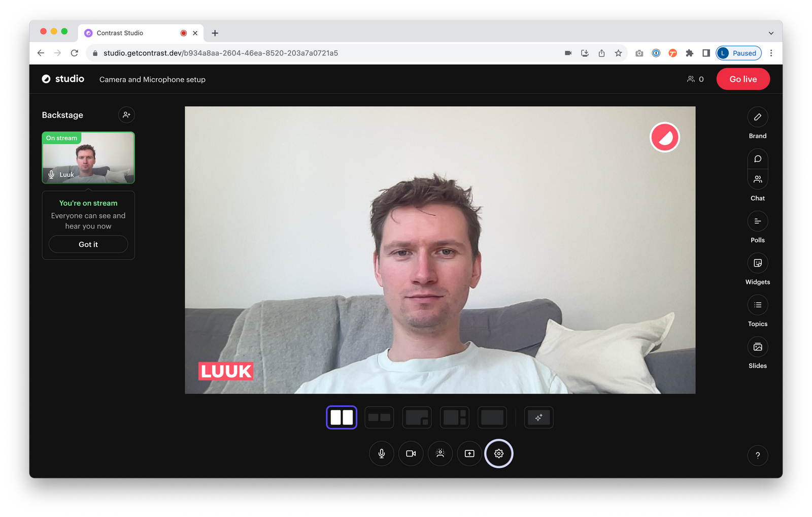Select Luuk's video thumbnail in Backstage
The image size is (812, 517).
coord(88,157)
